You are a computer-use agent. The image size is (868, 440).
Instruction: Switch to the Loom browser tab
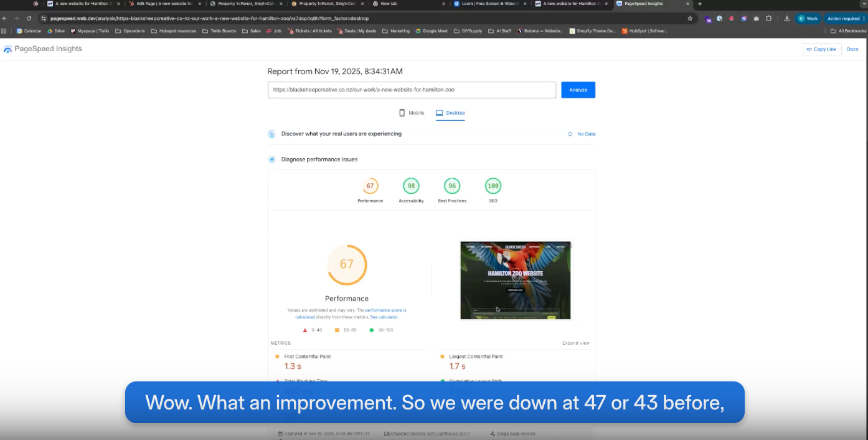(486, 4)
